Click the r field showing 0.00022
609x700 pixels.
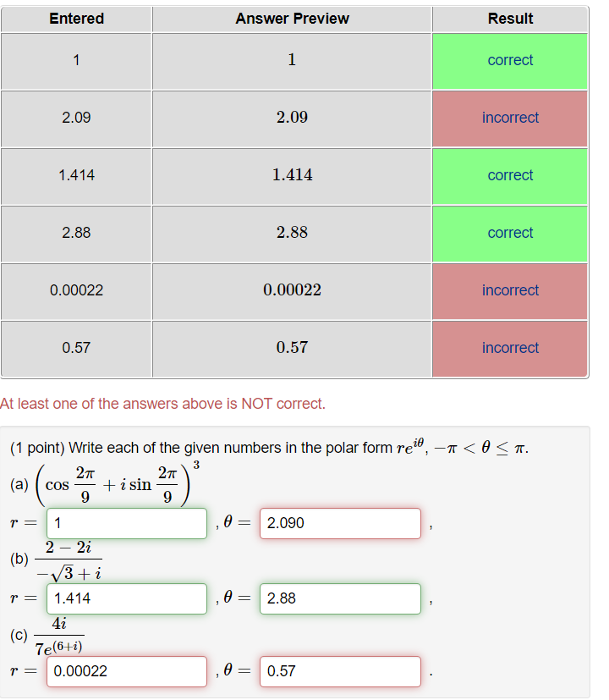(125, 671)
